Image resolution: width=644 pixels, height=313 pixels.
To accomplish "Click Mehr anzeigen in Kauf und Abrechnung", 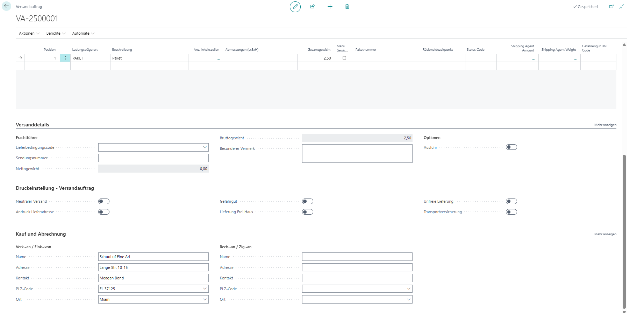I will pos(605,234).
